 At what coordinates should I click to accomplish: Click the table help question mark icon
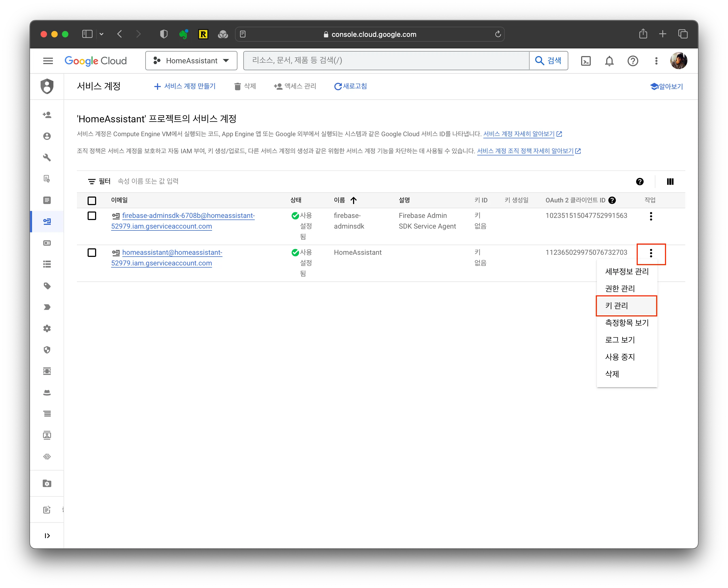coord(640,182)
